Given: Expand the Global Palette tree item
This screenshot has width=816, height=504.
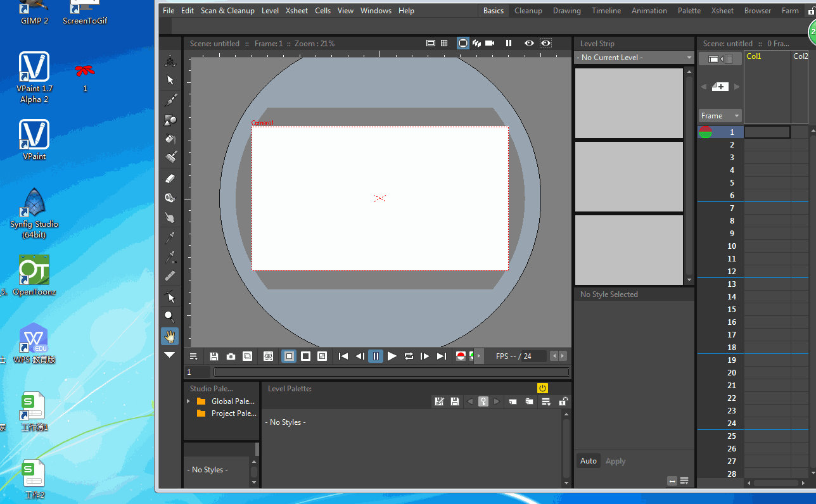Looking at the screenshot, I should click(188, 401).
